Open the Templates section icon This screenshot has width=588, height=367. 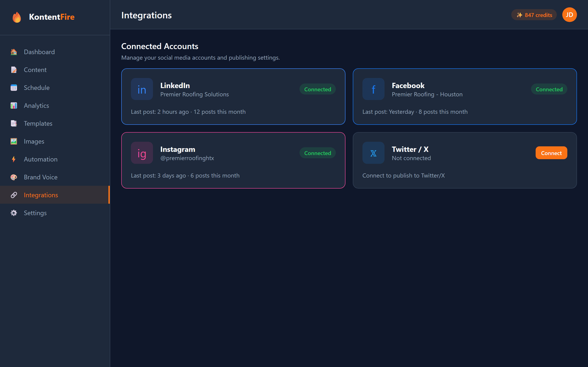point(14,123)
